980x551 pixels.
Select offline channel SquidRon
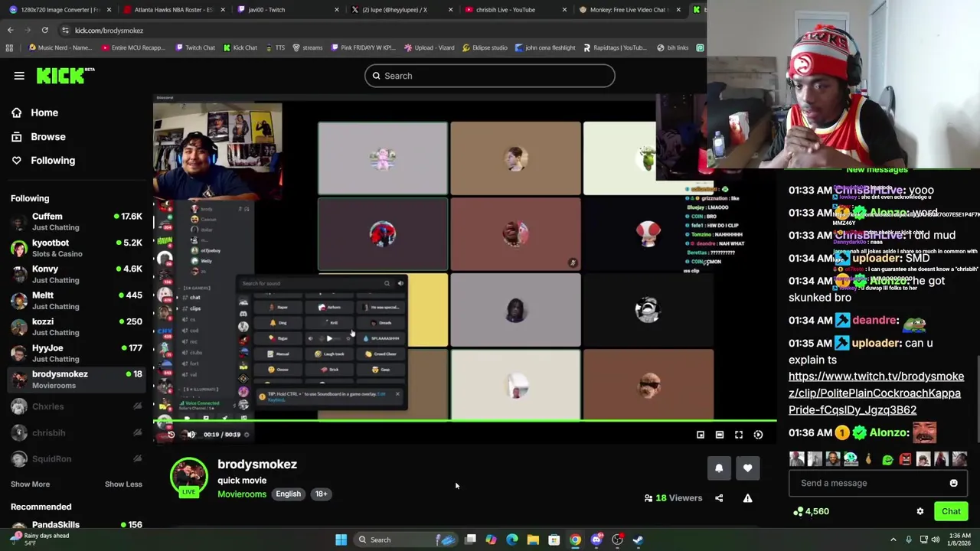(77, 458)
